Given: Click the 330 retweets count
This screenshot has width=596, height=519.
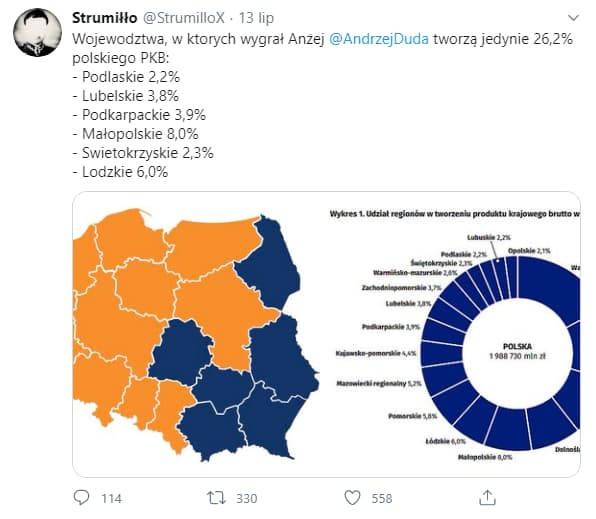Looking at the screenshot, I should point(247,498).
